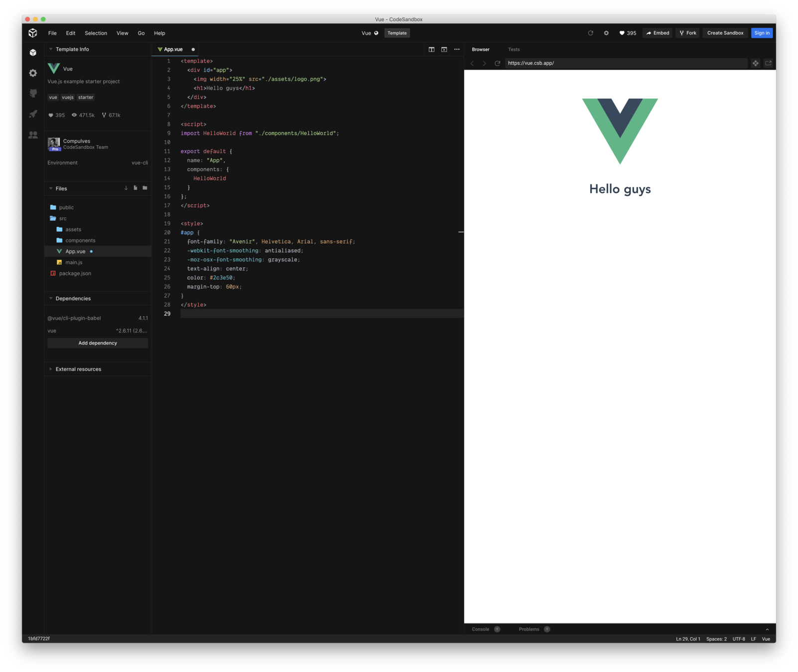Click the Vue template logo icon
The width and height of the screenshot is (798, 672).
tap(54, 69)
